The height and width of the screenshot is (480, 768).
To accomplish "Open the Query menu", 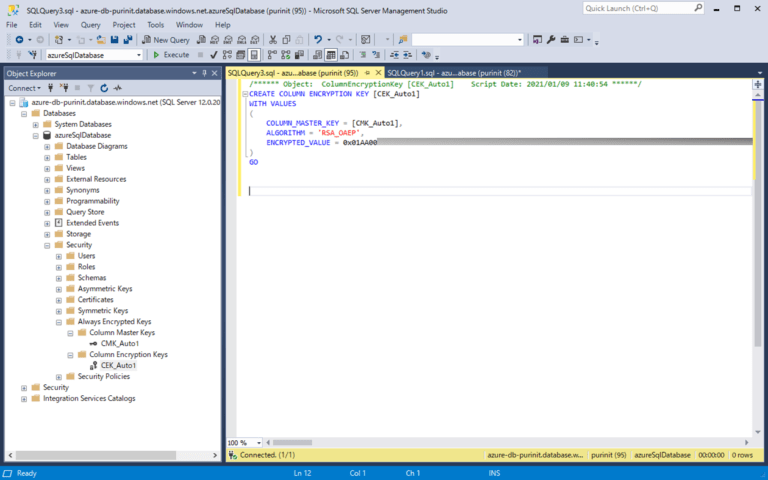I will [x=91, y=25].
